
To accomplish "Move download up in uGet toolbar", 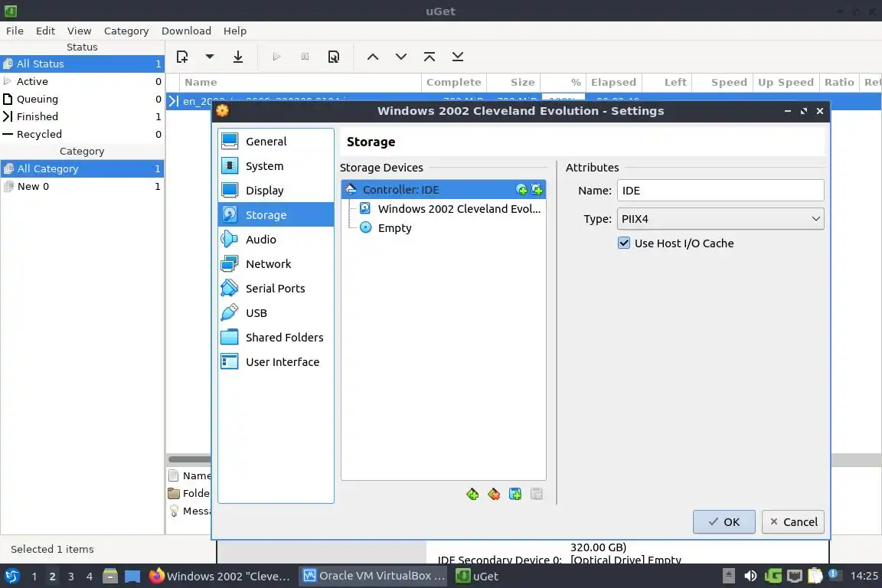I will pyautogui.click(x=372, y=56).
